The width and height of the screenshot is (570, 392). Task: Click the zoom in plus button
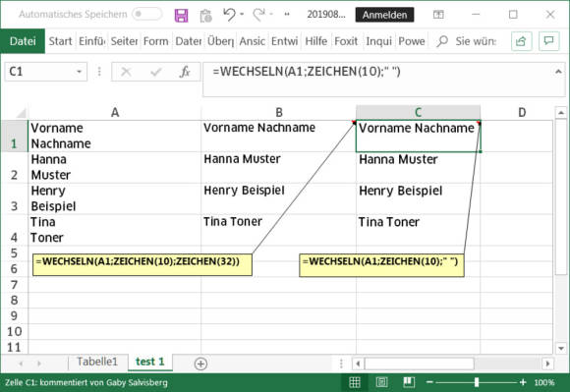(523, 382)
